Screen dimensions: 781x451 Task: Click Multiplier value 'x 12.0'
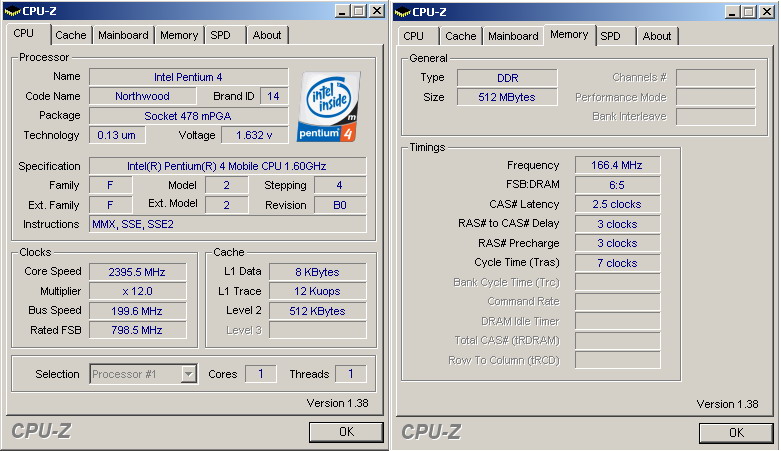[x=137, y=291]
